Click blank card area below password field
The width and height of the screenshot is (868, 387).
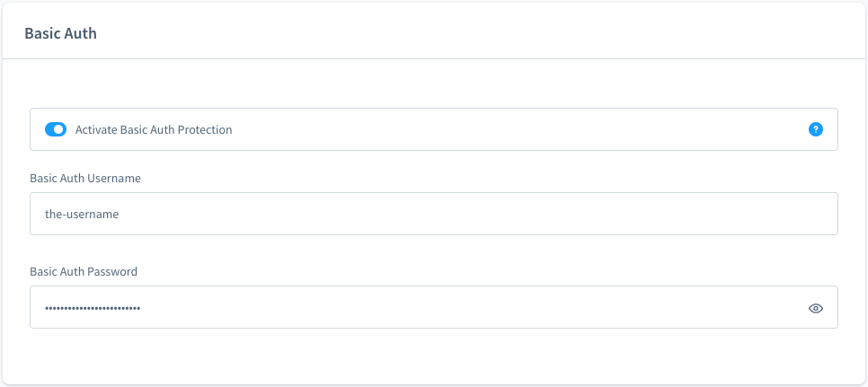coord(433,356)
